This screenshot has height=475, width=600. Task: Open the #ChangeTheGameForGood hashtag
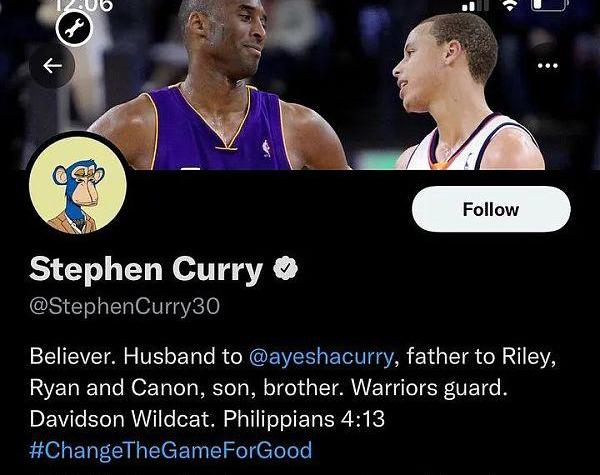click(171, 450)
